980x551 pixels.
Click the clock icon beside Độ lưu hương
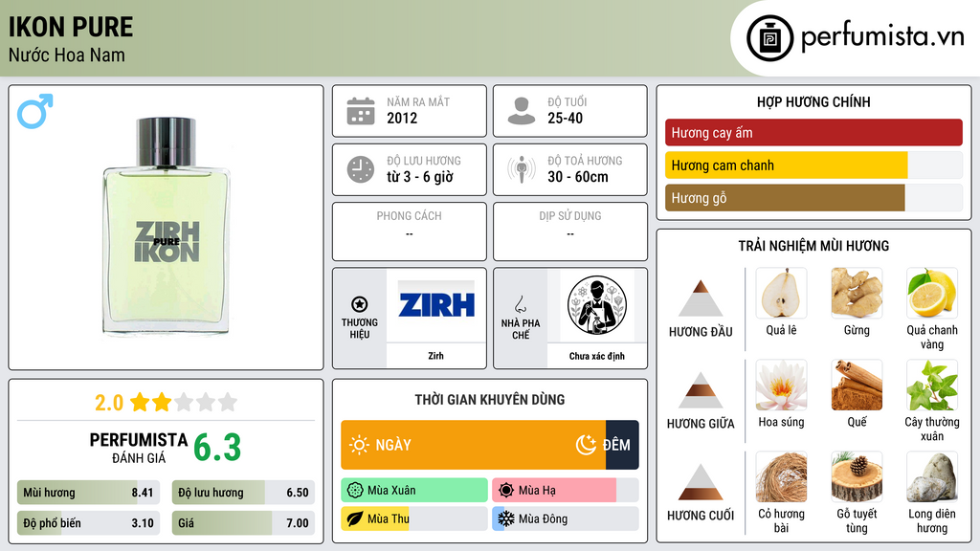pyautogui.click(x=361, y=169)
